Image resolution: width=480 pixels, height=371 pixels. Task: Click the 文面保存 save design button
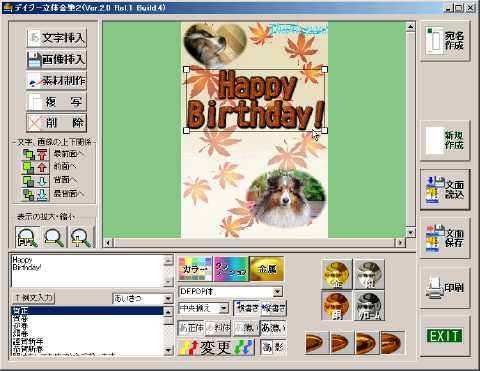pos(445,238)
